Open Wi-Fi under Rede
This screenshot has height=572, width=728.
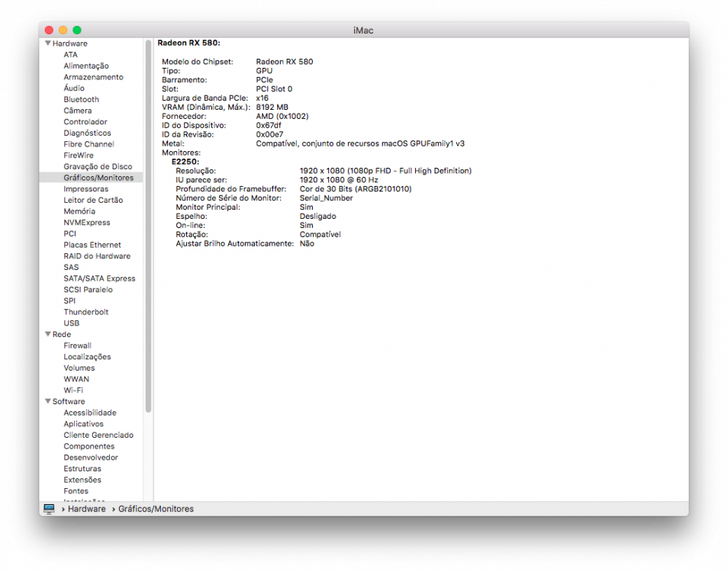(73, 390)
